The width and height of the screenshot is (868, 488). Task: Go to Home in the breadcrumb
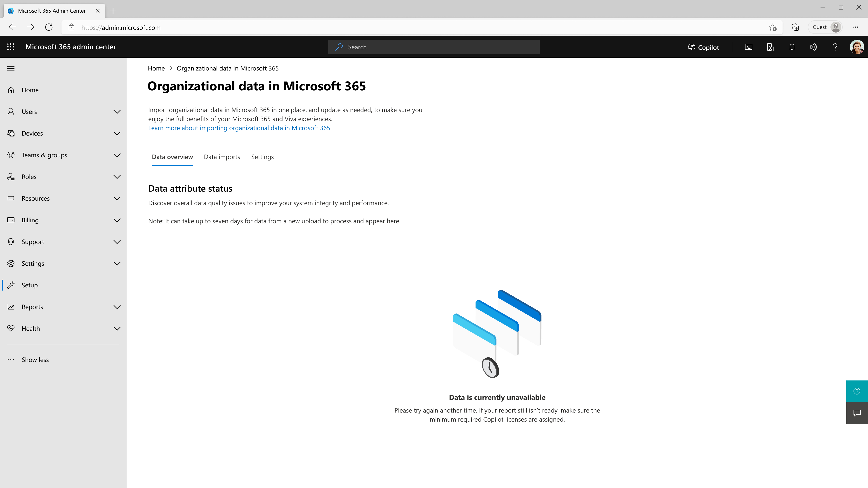point(156,68)
